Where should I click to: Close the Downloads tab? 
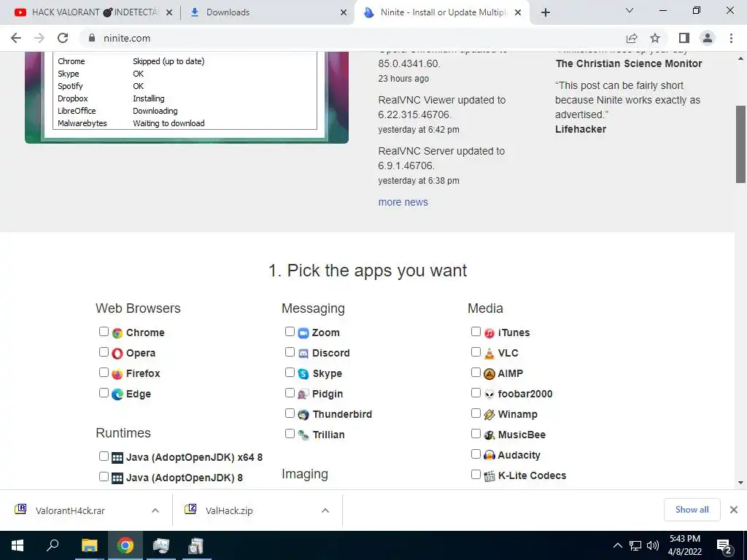pyautogui.click(x=344, y=12)
